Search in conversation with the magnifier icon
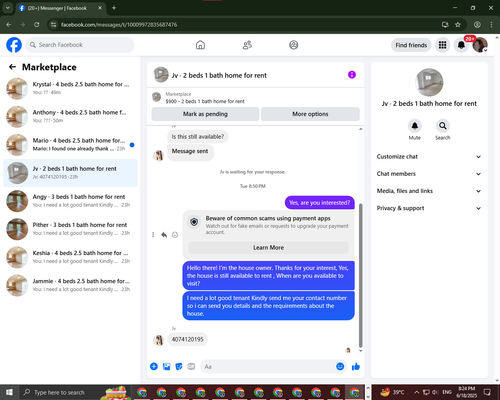The width and height of the screenshot is (500, 400). [443, 126]
